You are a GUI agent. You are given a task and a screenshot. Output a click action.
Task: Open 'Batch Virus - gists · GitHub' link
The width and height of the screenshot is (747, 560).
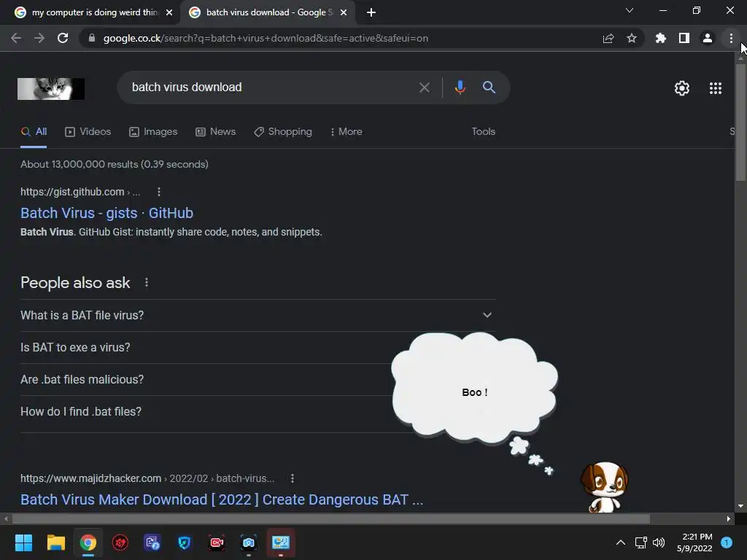point(107,213)
